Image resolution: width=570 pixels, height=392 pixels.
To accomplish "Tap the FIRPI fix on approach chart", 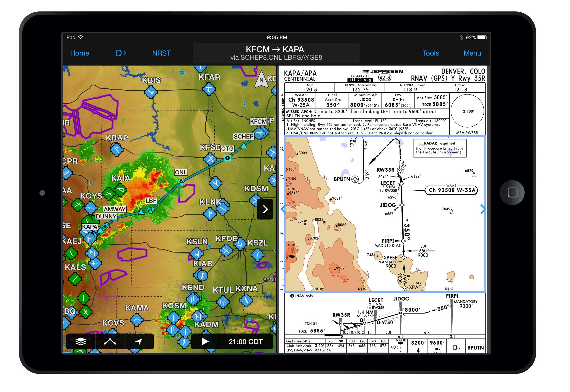I will point(403,241).
